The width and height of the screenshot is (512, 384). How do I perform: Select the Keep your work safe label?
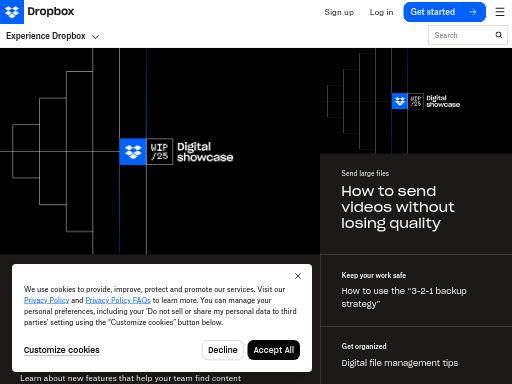[x=373, y=275]
